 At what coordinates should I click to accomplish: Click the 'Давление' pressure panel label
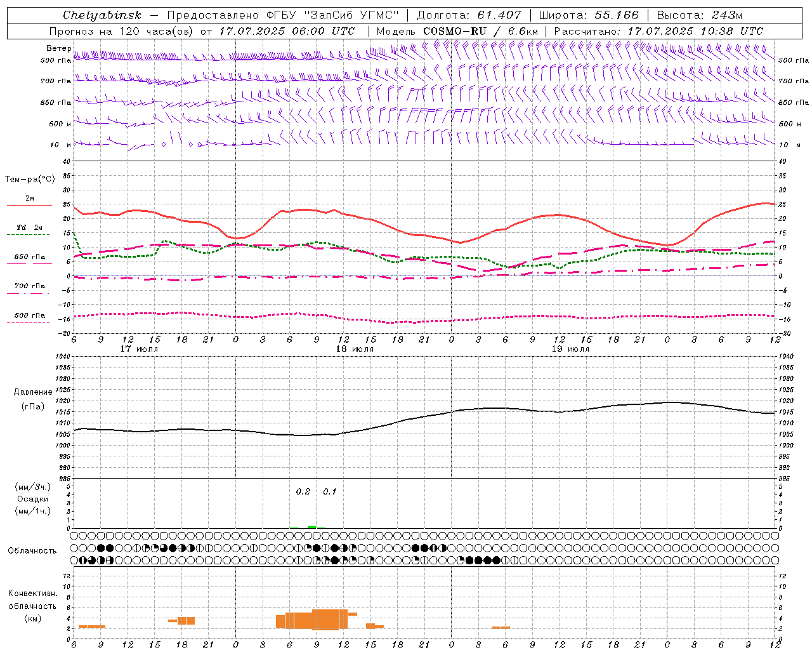coord(33,392)
